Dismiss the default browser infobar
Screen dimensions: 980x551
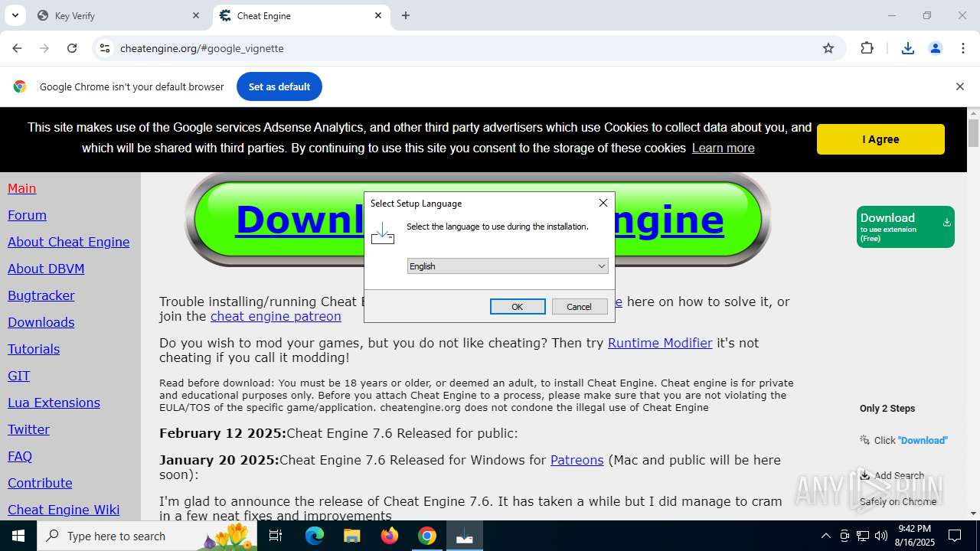click(959, 86)
